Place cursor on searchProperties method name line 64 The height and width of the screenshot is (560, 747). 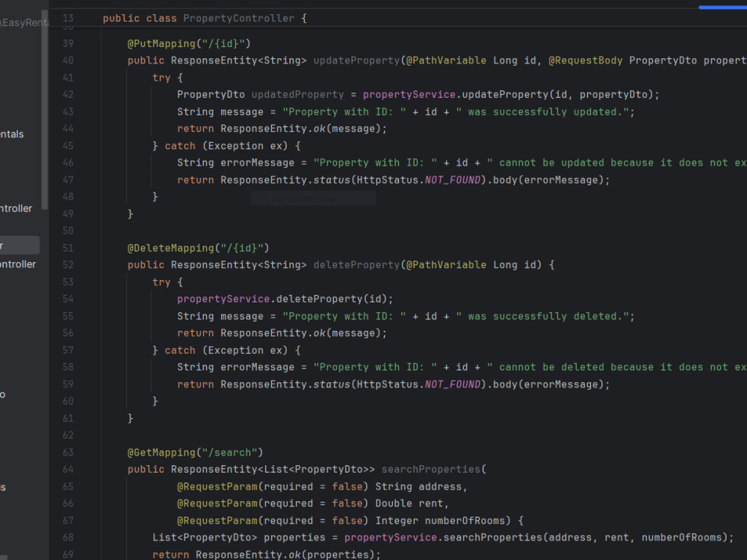431,470
